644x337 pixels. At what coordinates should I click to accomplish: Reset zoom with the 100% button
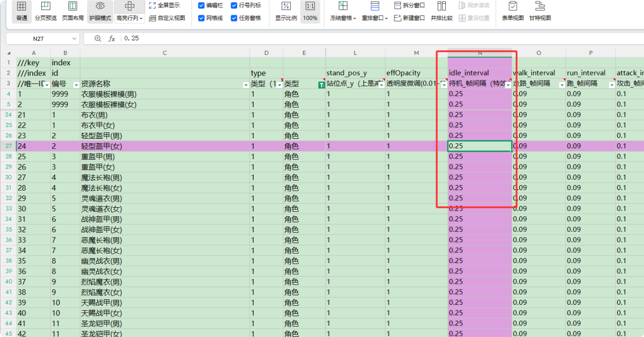click(310, 12)
